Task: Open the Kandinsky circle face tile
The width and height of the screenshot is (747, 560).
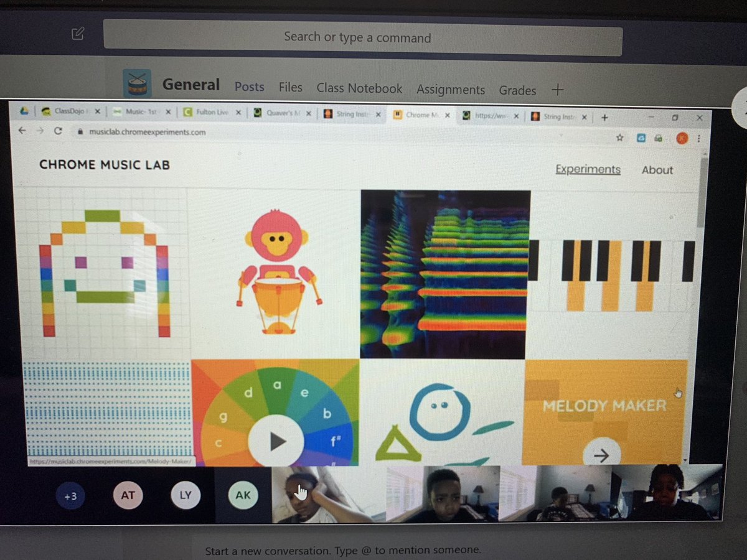Action: (441, 412)
